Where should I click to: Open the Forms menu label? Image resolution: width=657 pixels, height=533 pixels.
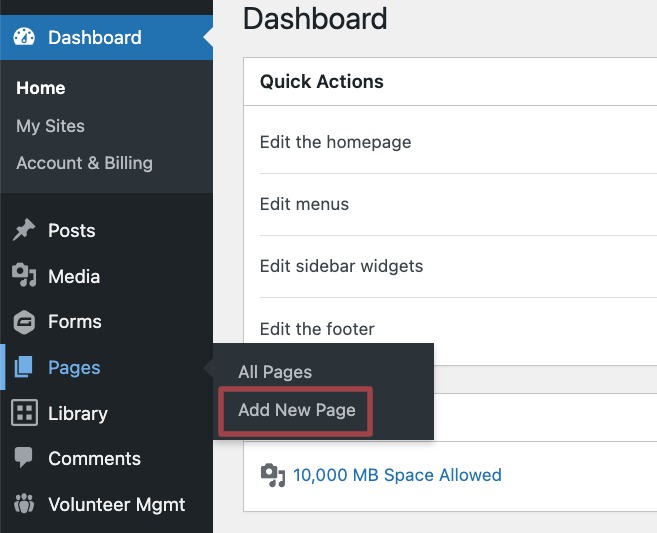pos(75,322)
